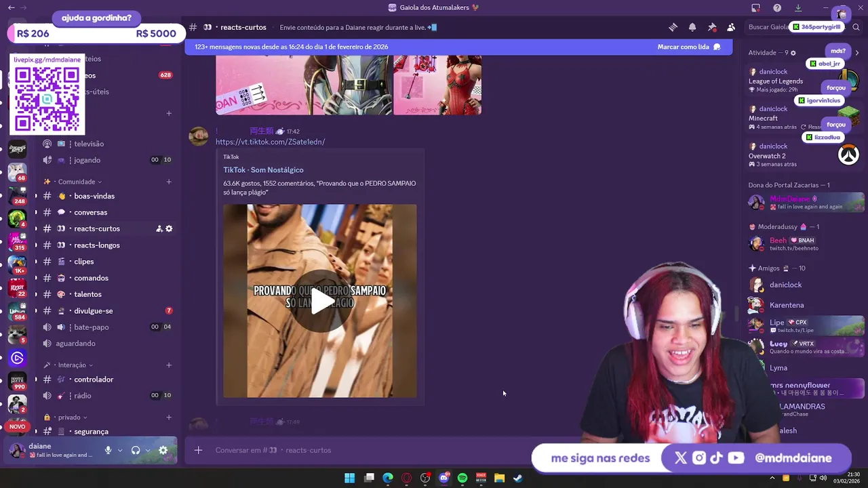Open the inbox icon in title bar
Viewport: 868px width, 488px height.
(756, 7)
